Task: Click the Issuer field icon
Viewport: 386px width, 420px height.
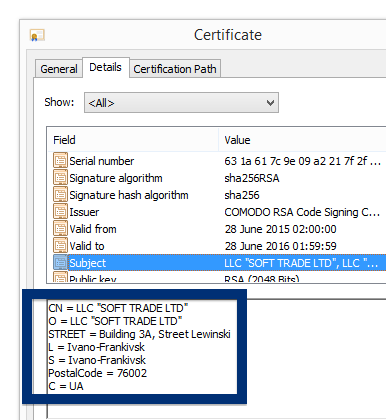Action: (x=60, y=212)
